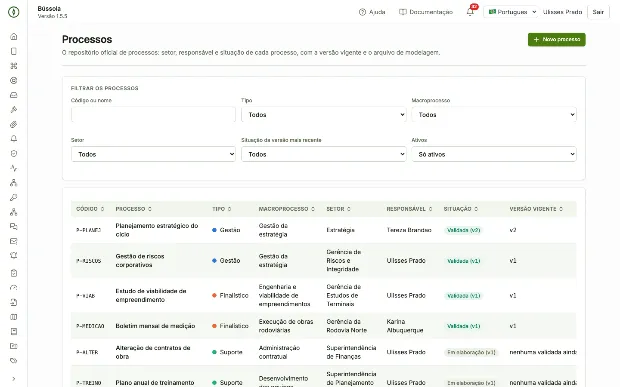This screenshot has width=620, height=387.
Task: Click the file import arrow icon in sidebar
Action: pyautogui.click(x=14, y=302)
